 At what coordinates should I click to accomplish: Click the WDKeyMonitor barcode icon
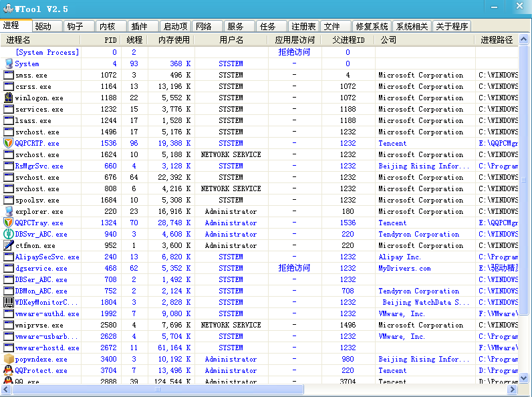coord(9,302)
